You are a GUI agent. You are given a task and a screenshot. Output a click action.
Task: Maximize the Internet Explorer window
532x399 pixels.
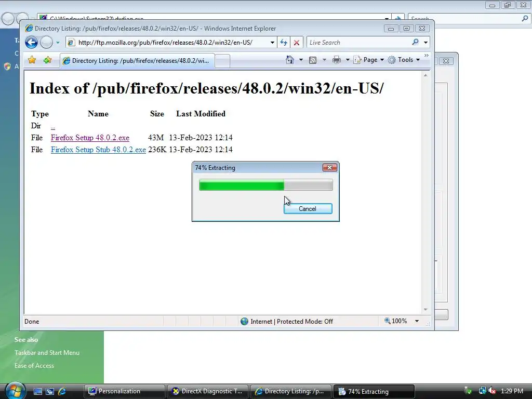(406, 29)
